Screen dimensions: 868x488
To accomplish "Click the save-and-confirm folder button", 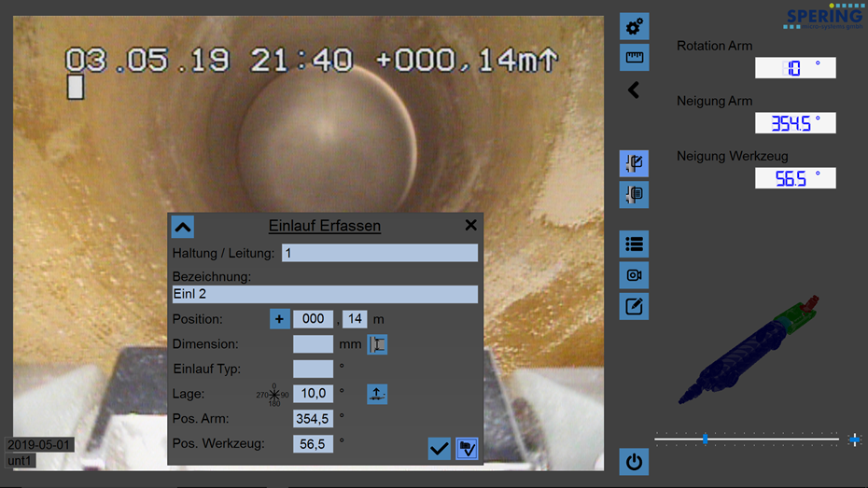I will (x=467, y=449).
